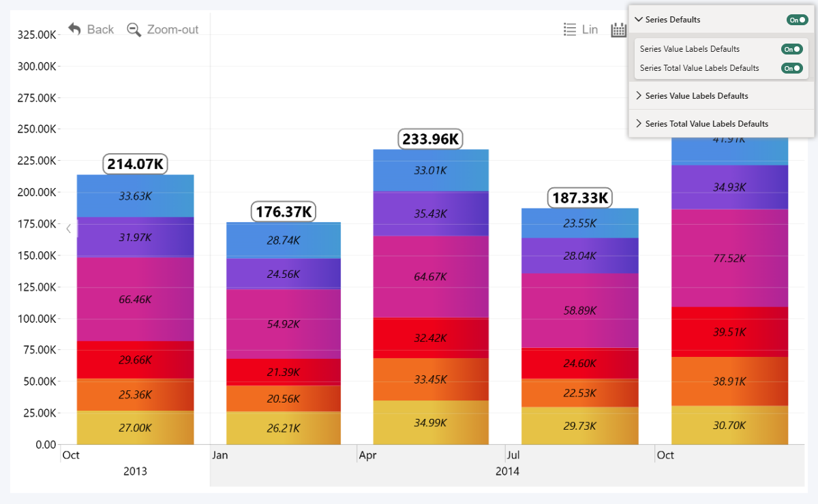
Task: Select the magnifier Zoom-out icon
Action: [134, 30]
